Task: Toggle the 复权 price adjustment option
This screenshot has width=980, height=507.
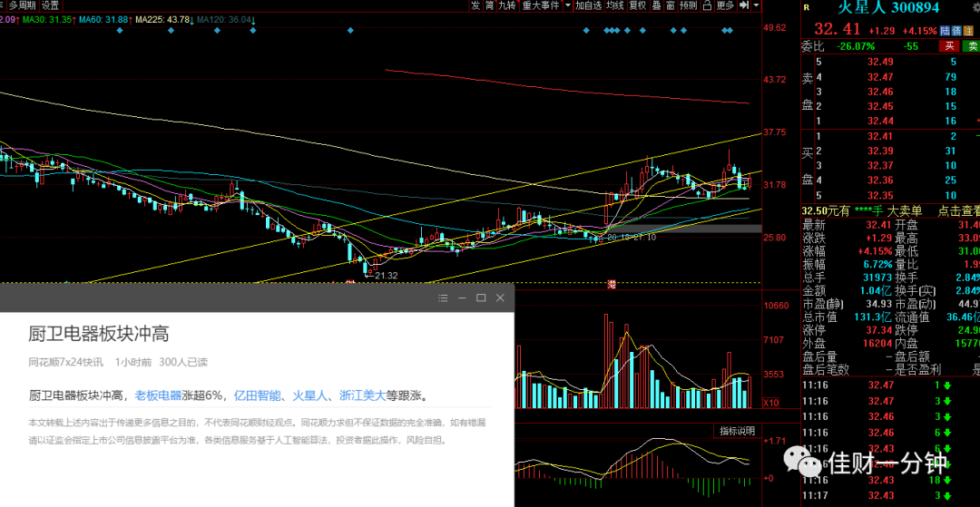Action: (x=638, y=5)
